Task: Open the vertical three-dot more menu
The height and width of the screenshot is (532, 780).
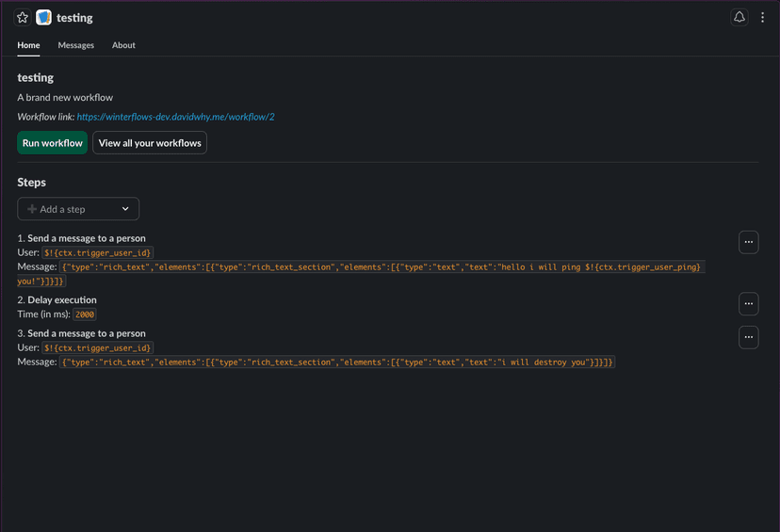Action: pyautogui.click(x=763, y=17)
